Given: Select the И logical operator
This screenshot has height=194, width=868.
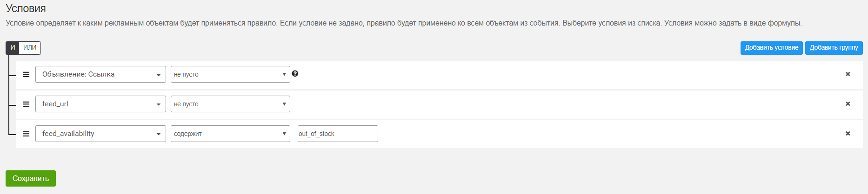Looking at the screenshot, I should pyautogui.click(x=13, y=48).
